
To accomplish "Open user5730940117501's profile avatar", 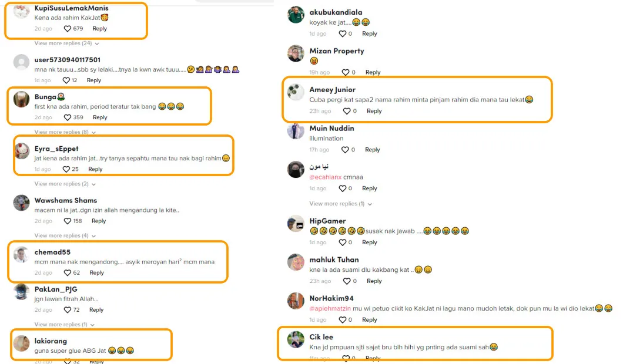I will click(22, 62).
